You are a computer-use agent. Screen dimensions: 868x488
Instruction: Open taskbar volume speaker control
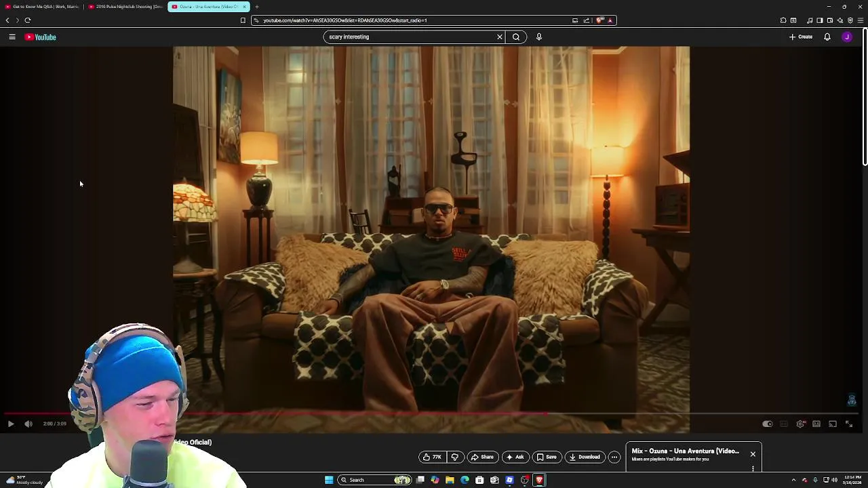pyautogui.click(x=834, y=480)
